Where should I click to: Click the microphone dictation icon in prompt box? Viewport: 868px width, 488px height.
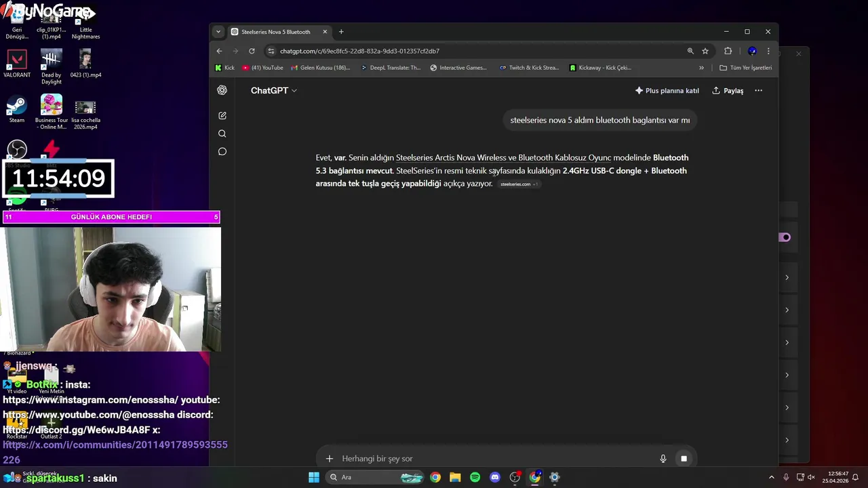point(663,459)
